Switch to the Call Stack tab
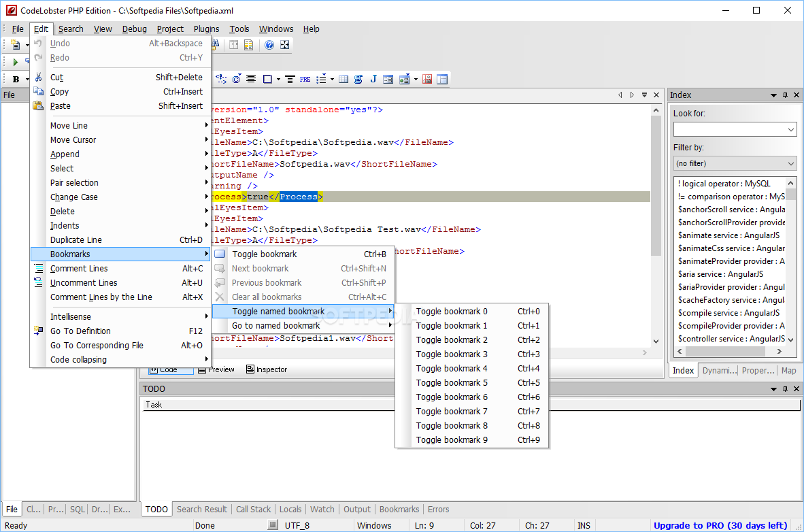This screenshot has height=532, width=804. [253, 510]
